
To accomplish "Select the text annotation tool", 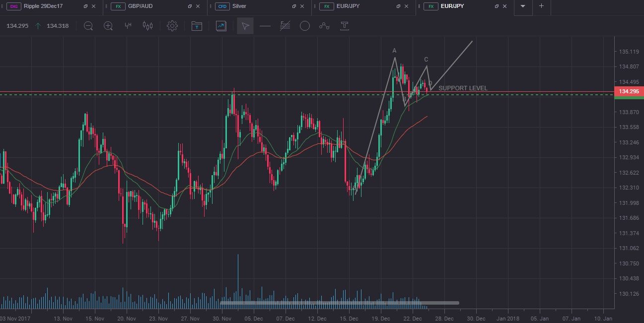I will [x=344, y=26].
